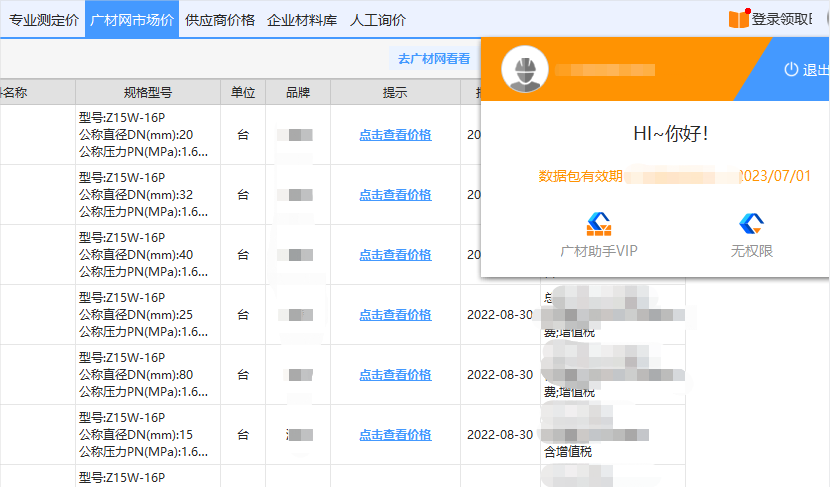Screen dimensions: 830x487
Task: Click the 单位 column header
Action: point(243,93)
